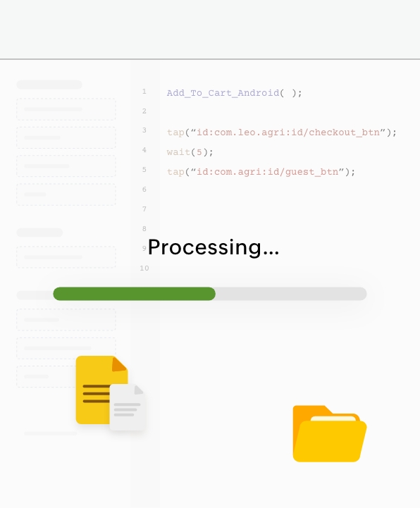
Task: Select the Add_To_Cart_Android( ); code line
Action: tap(234, 93)
